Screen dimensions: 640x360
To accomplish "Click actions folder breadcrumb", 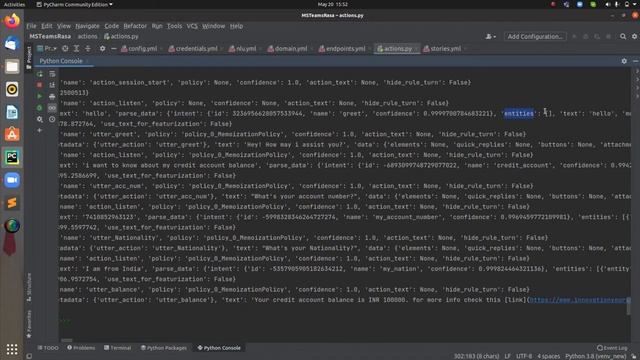I will pyautogui.click(x=87, y=36).
